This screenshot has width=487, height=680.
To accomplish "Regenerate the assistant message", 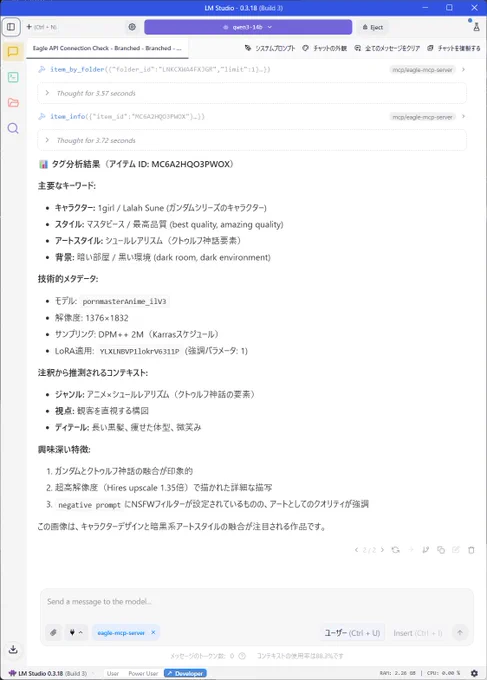I will pyautogui.click(x=395, y=549).
